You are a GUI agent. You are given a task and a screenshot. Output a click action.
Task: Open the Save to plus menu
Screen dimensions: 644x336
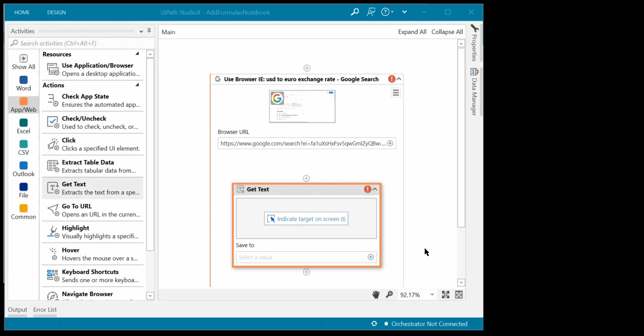tap(371, 257)
